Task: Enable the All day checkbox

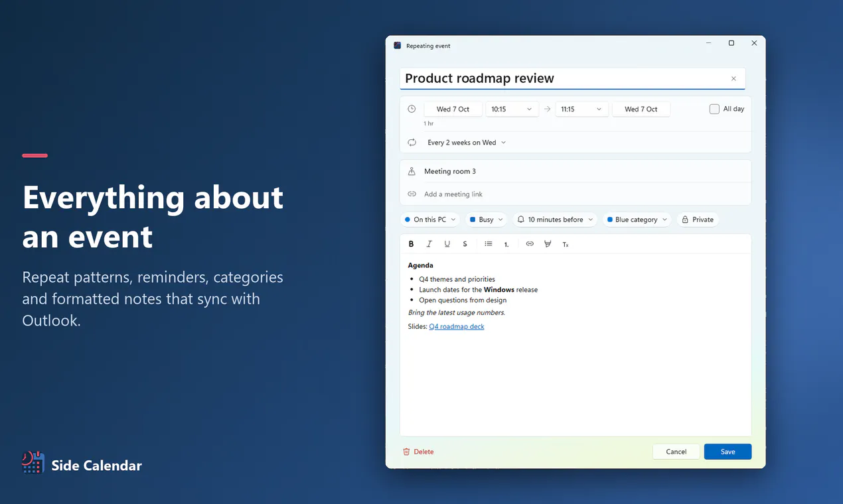Action: point(714,109)
